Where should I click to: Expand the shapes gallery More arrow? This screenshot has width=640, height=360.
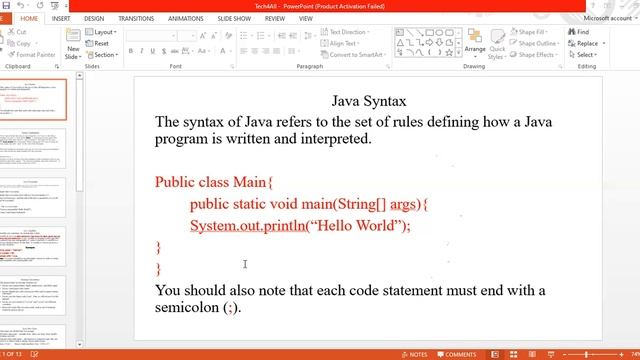coord(458,52)
